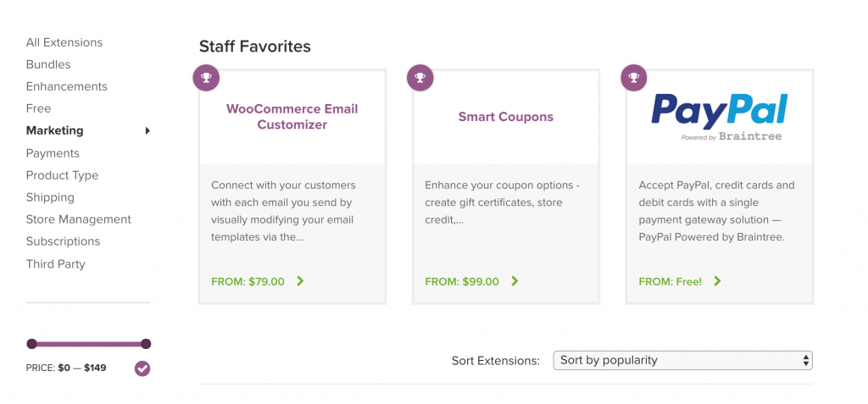This screenshot has height=404, width=868.
Task: Open Smart Coupons title link
Action: [505, 117]
